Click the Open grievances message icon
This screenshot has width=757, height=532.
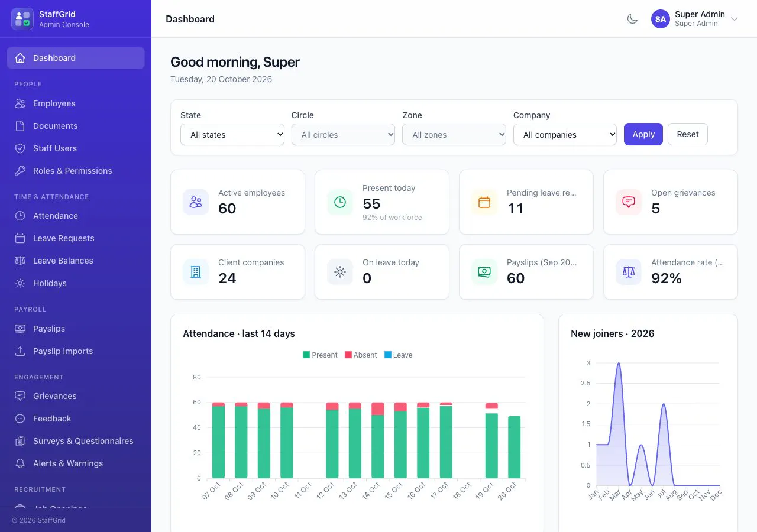pyautogui.click(x=629, y=202)
